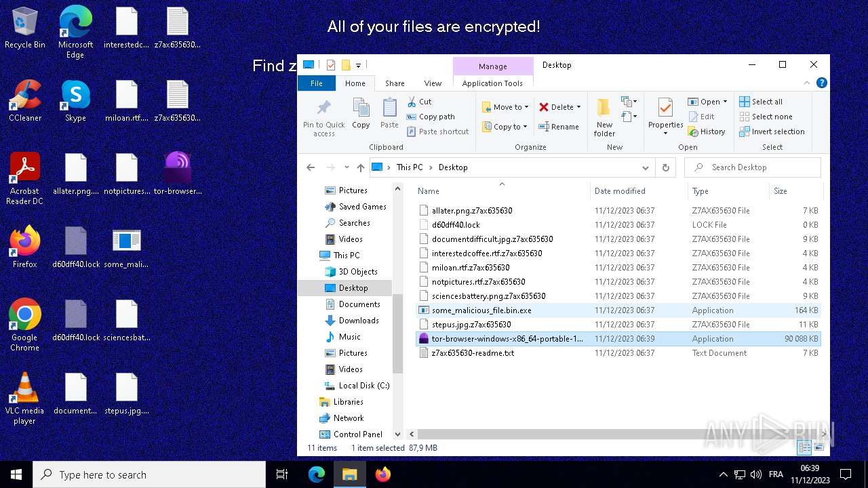Open Recycle Bin desktop icon

[25, 28]
